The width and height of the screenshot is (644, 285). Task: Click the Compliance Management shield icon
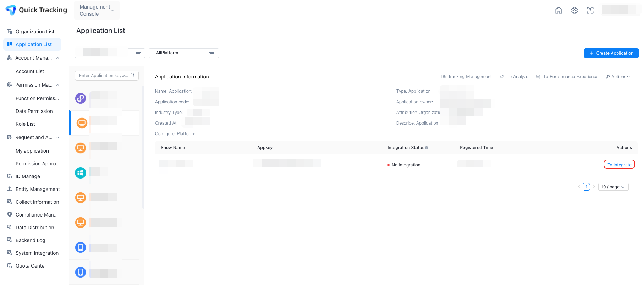click(x=10, y=214)
